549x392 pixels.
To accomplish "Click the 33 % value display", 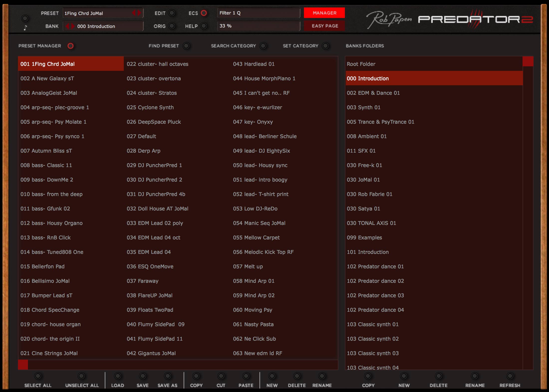I will point(259,26).
